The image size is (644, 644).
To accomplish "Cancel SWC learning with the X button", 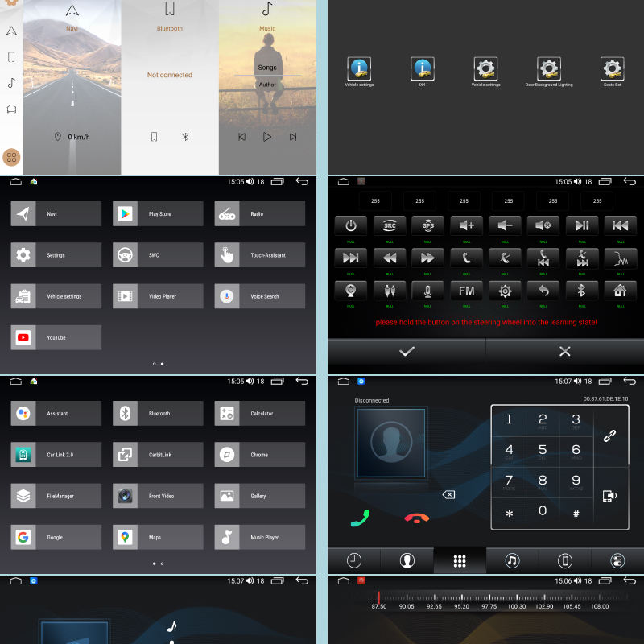I will pyautogui.click(x=565, y=352).
